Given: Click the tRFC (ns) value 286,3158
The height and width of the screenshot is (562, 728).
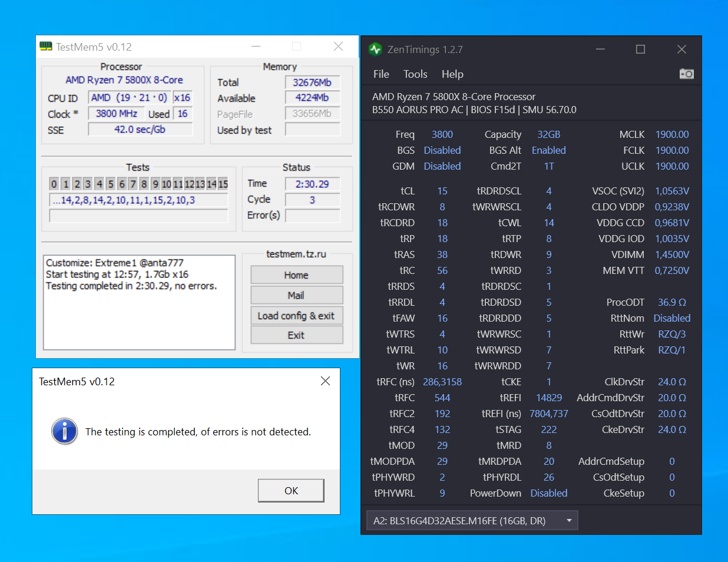Looking at the screenshot, I should tap(442, 382).
